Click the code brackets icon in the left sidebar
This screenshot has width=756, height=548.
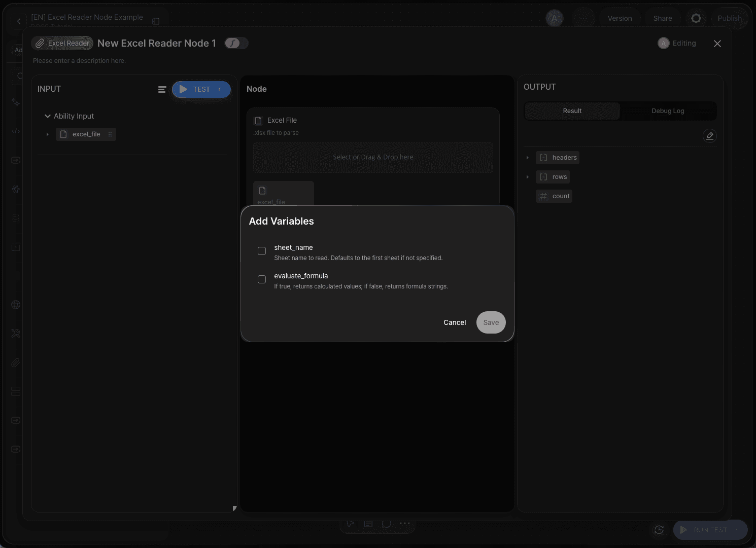point(16,131)
